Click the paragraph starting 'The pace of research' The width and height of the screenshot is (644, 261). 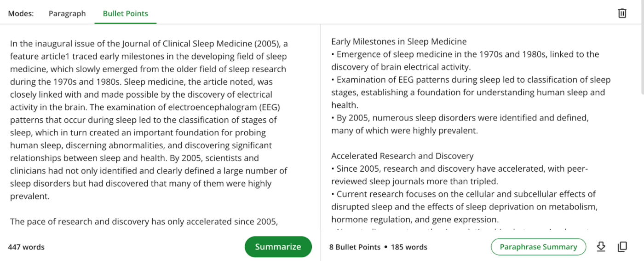point(144,221)
